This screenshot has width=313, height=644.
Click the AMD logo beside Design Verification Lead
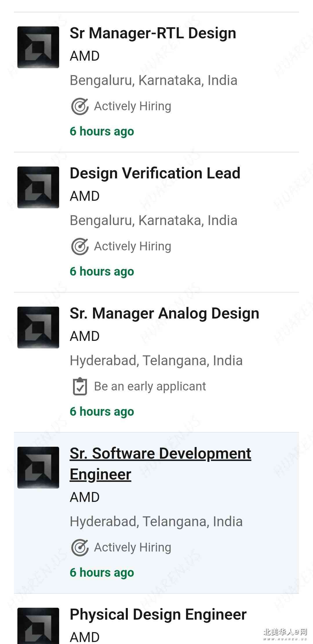tap(38, 187)
